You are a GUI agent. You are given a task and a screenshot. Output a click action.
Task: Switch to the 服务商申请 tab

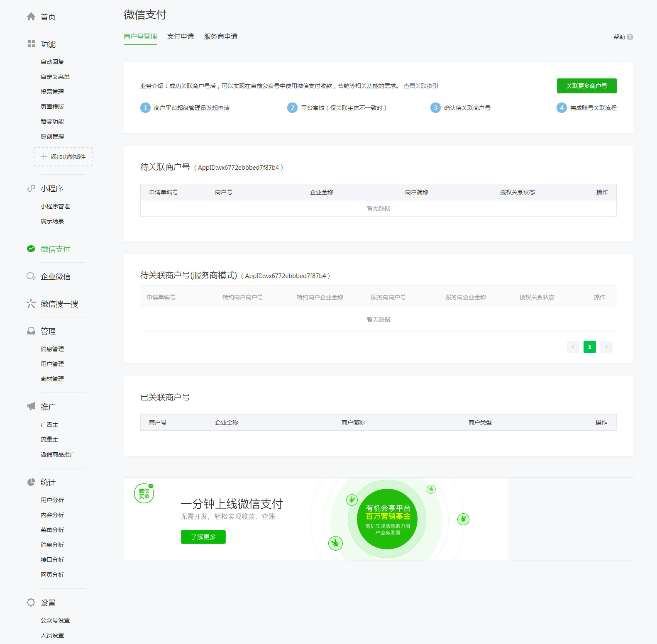click(x=221, y=37)
